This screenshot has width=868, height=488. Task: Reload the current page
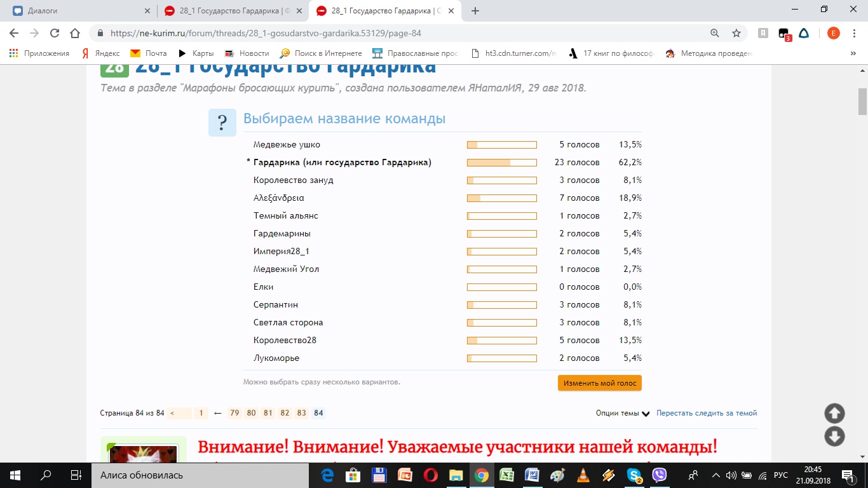click(x=55, y=33)
